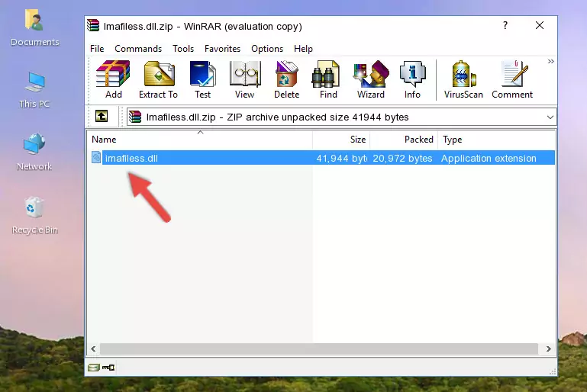This screenshot has height=392, width=587.
Task: Open the Tools menu
Action: 183,49
